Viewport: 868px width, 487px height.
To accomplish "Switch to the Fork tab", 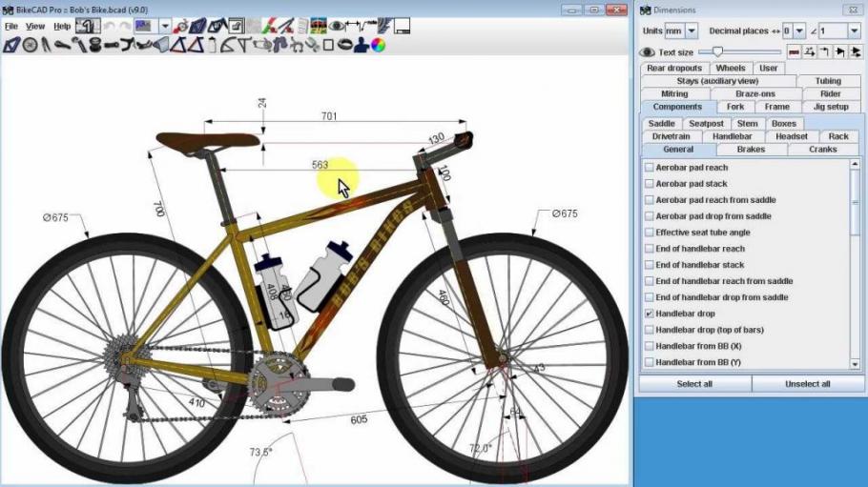I will tap(735, 107).
